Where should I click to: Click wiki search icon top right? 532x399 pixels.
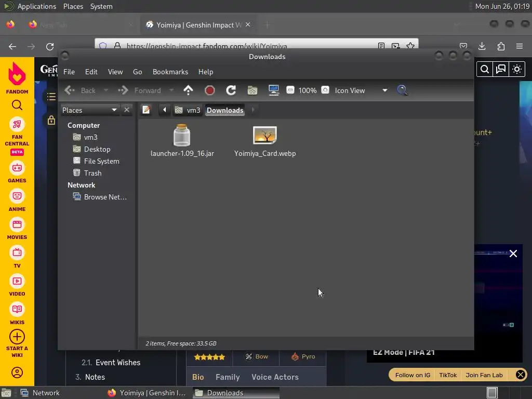pos(485,69)
